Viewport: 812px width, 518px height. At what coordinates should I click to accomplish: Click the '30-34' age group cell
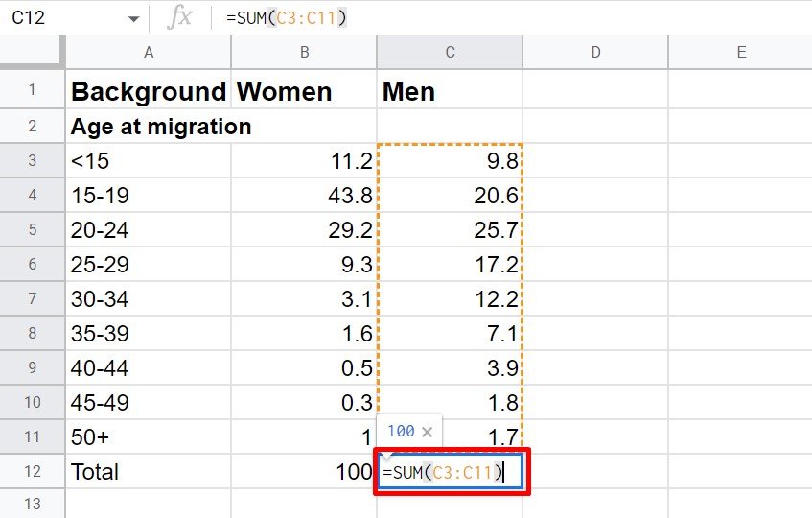click(148, 298)
